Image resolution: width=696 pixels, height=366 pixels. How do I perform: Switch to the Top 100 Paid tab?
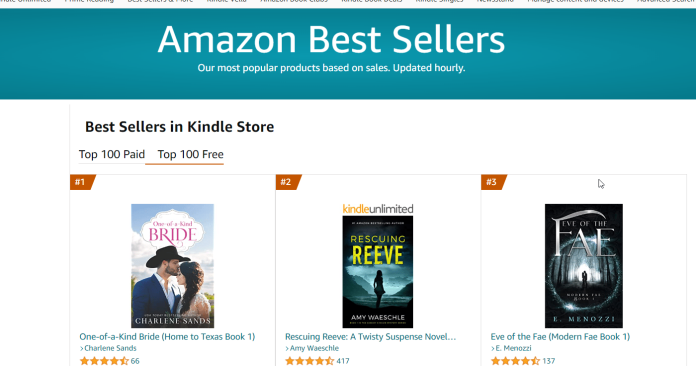(112, 154)
